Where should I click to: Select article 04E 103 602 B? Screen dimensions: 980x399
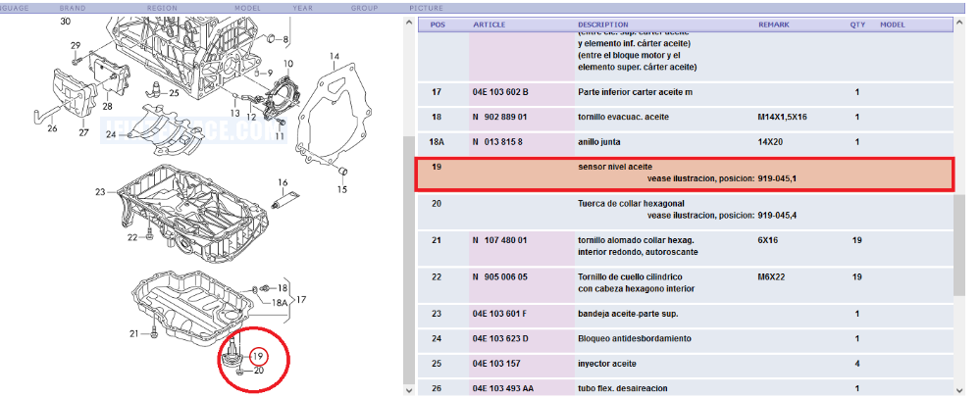[x=500, y=92]
